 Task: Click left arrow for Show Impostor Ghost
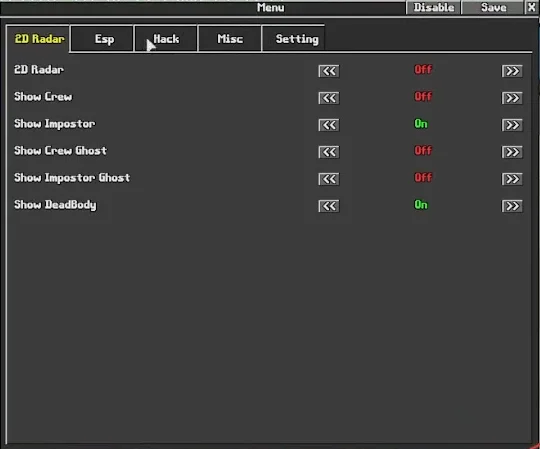coord(329,179)
